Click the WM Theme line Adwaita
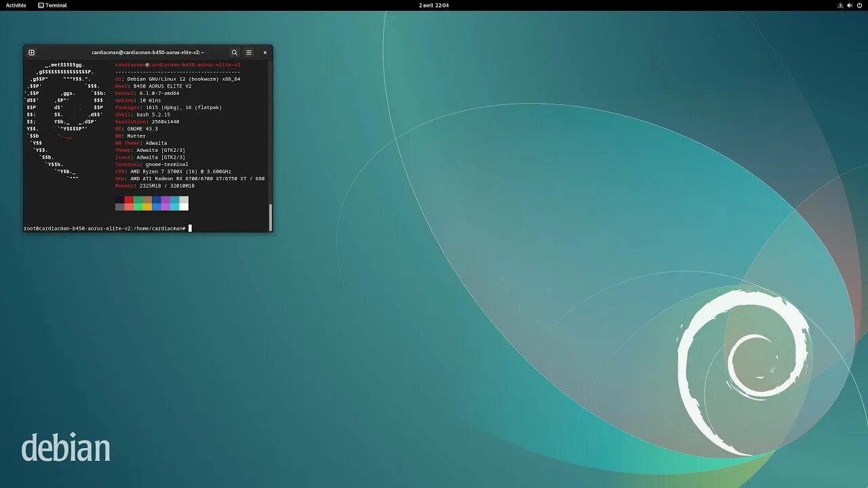Viewport: 868px width, 488px height. (141, 143)
